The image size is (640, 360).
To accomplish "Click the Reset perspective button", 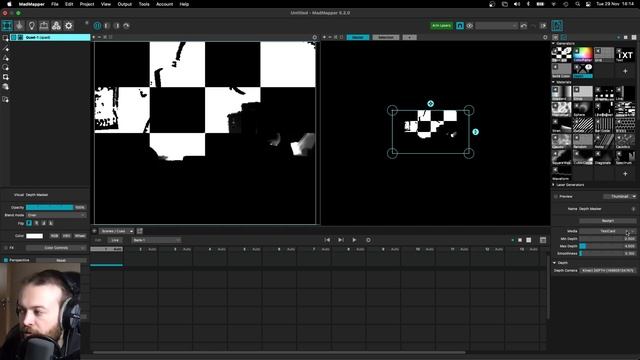I will (61, 260).
